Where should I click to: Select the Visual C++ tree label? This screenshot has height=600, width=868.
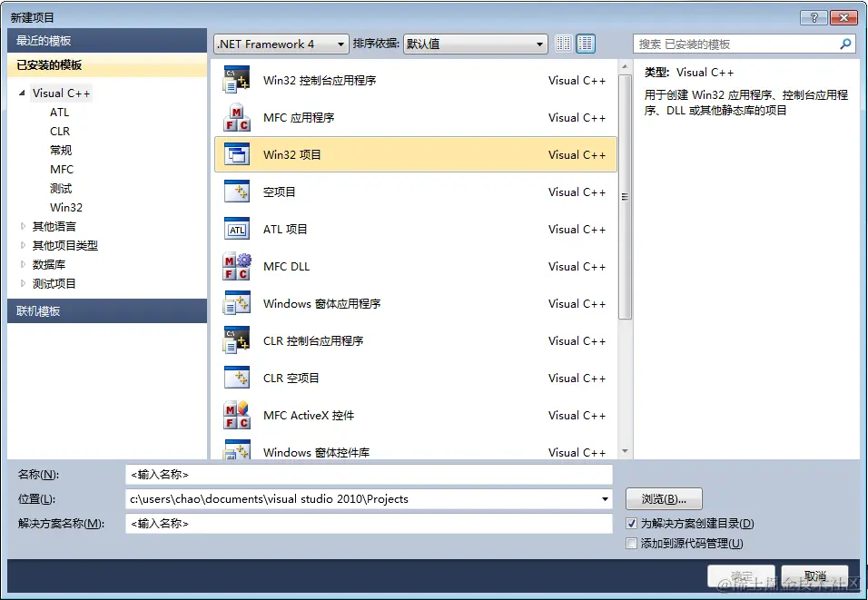click(x=61, y=93)
